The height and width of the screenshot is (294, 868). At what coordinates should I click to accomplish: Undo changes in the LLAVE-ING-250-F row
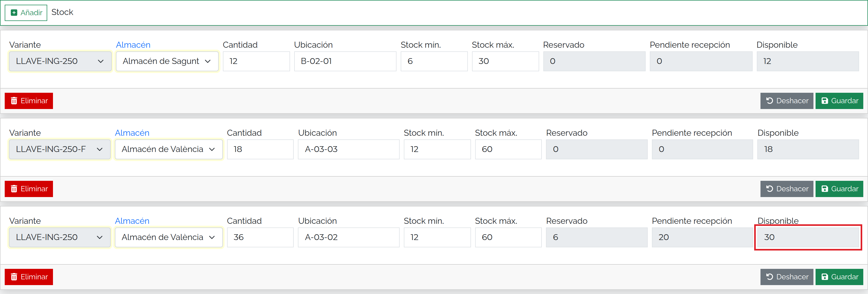[786, 189]
